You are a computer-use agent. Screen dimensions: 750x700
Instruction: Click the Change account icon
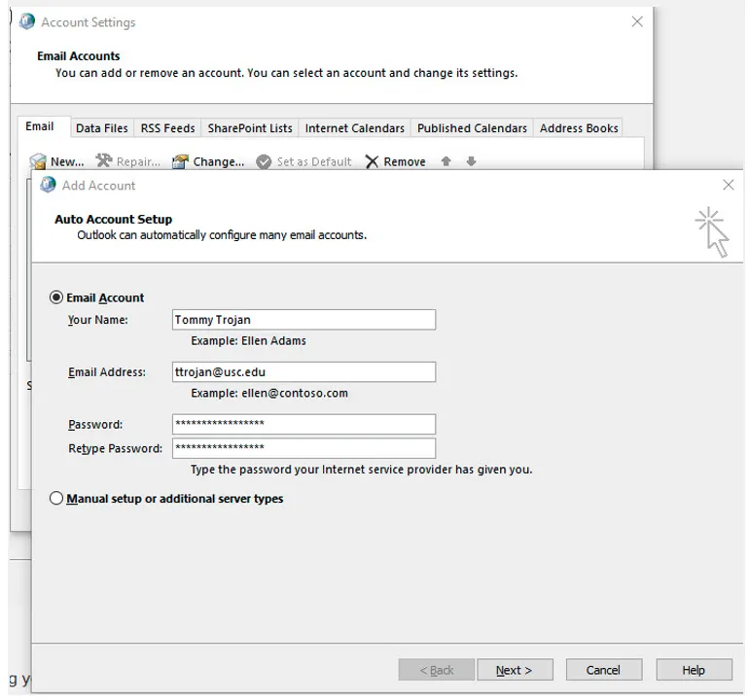pyautogui.click(x=180, y=161)
